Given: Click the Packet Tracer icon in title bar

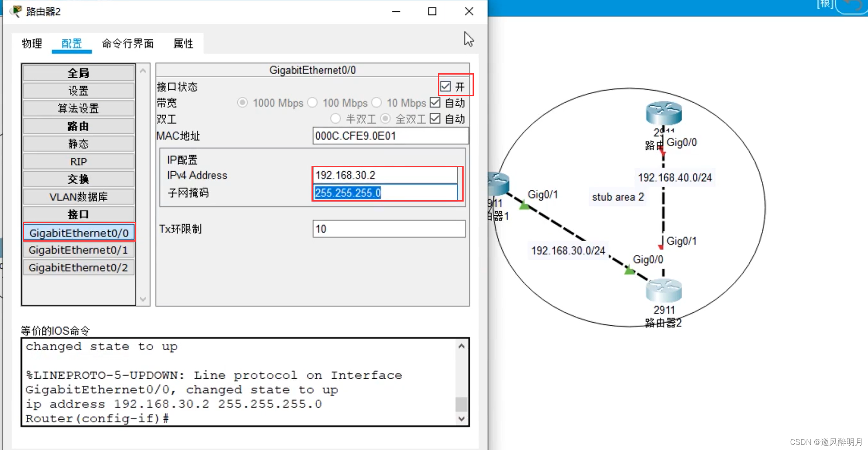Looking at the screenshot, I should click(17, 11).
